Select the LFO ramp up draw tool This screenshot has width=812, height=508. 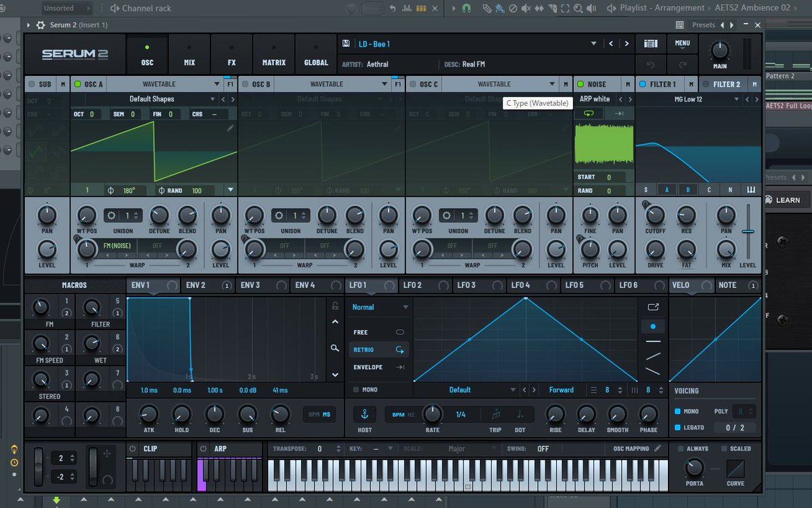pyautogui.click(x=653, y=356)
